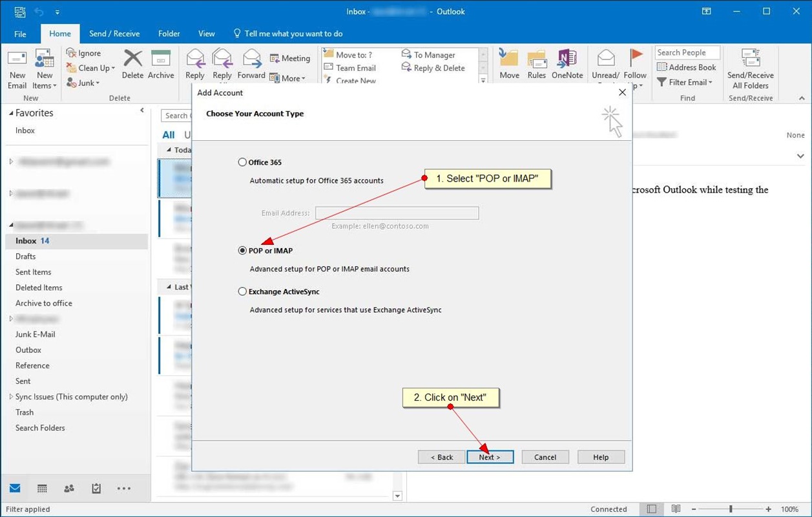Collapse the ribbon with the arrow

pyautogui.click(x=802, y=98)
